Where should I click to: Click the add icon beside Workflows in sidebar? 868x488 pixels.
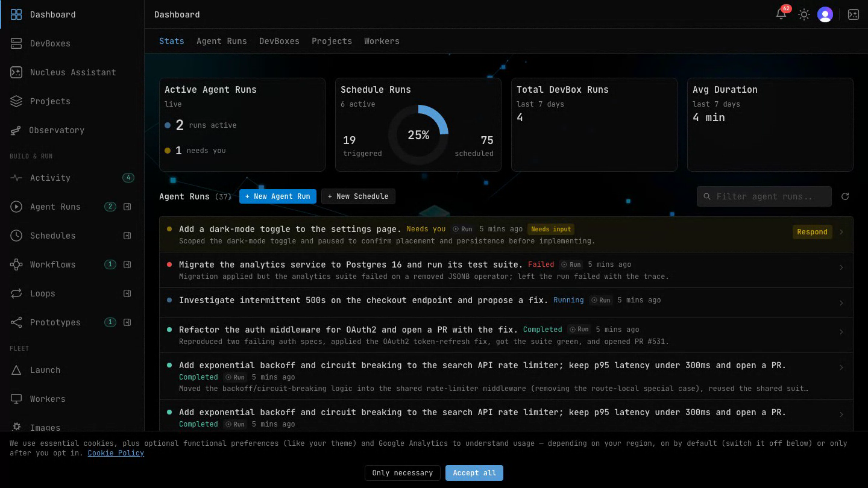coord(127,264)
